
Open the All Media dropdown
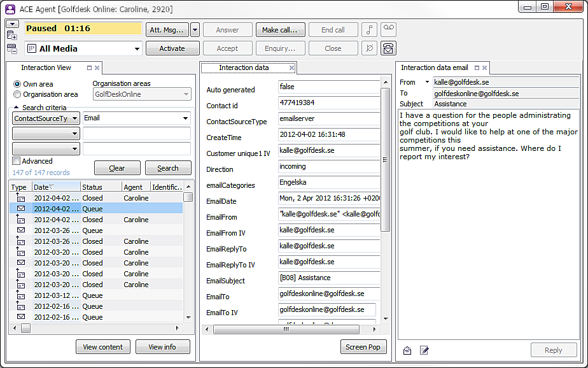pos(137,48)
